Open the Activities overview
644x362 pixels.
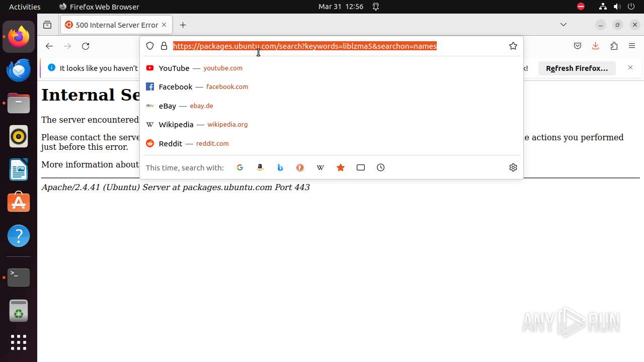(x=25, y=7)
